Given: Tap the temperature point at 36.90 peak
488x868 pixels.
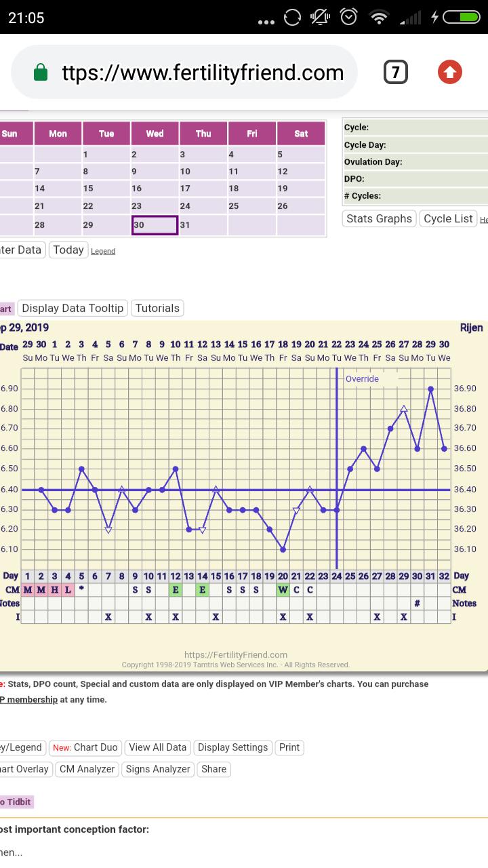Looking at the screenshot, I should [430, 389].
